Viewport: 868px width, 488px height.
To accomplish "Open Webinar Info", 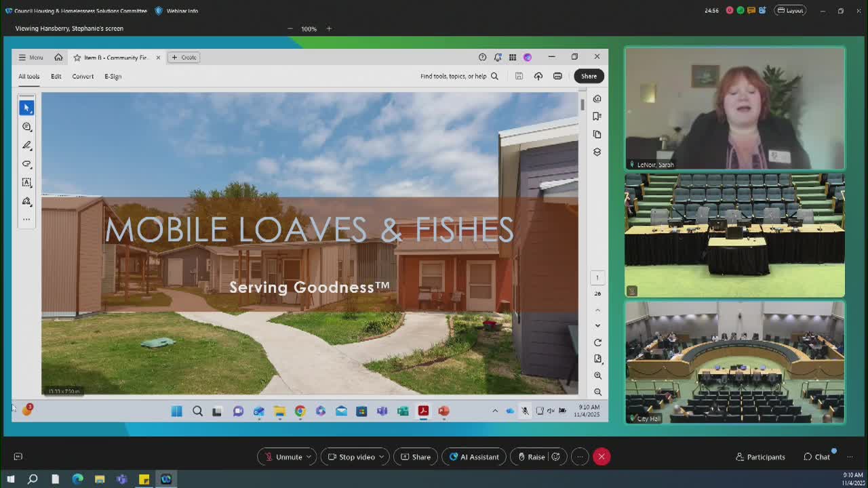I will pos(177,11).
